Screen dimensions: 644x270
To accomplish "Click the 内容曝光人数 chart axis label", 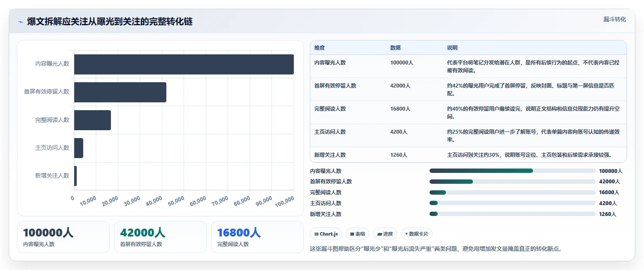I will point(52,64).
